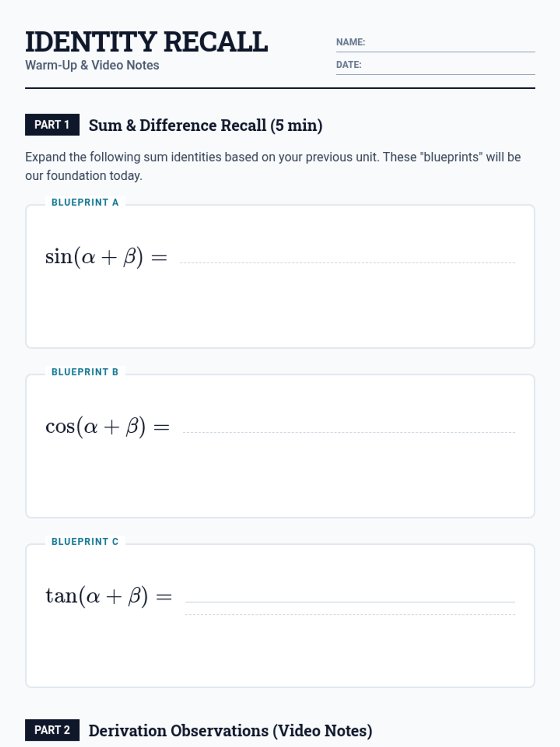Viewport: 560px width, 747px height.
Task: Select the BLUEPRINT C label
Action: [85, 542]
